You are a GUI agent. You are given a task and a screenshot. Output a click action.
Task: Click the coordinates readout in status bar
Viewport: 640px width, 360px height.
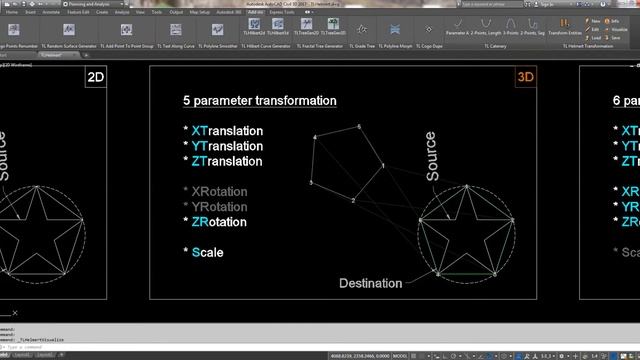coord(360,356)
